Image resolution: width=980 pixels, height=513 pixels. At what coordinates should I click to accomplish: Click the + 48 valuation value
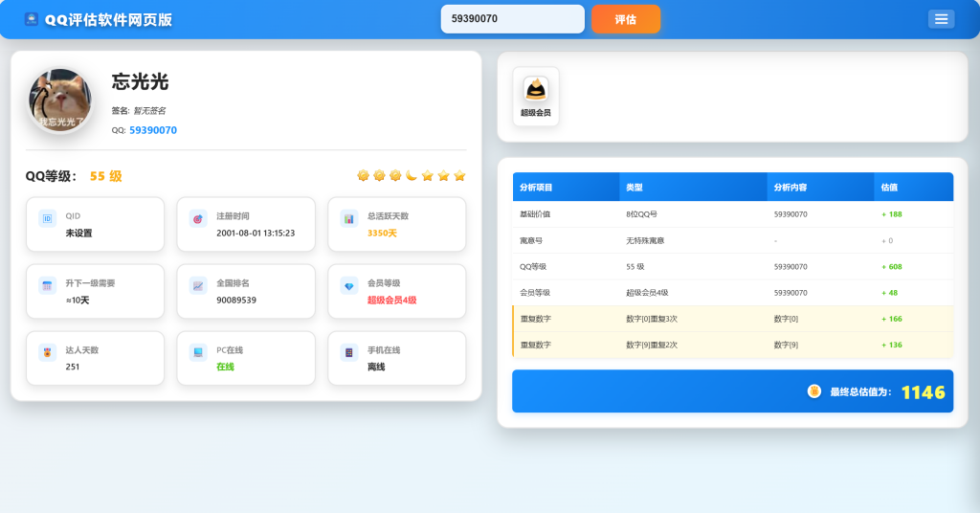coord(889,293)
